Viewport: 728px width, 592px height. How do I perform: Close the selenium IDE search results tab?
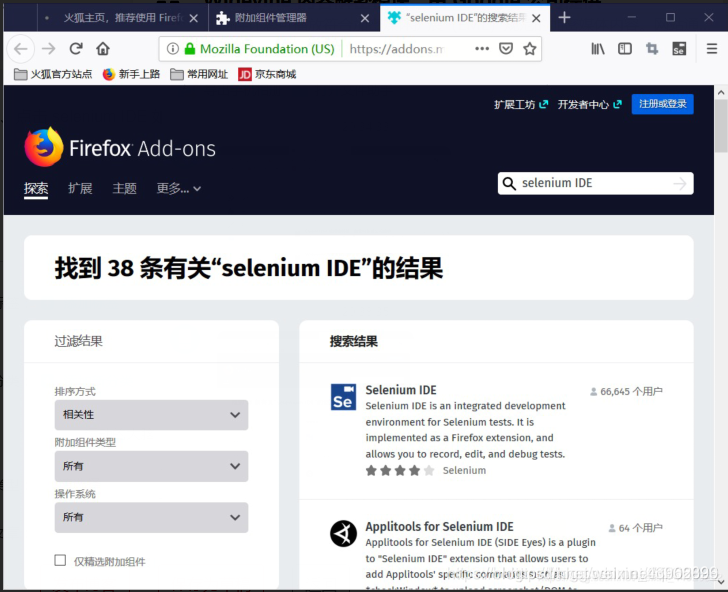536,18
